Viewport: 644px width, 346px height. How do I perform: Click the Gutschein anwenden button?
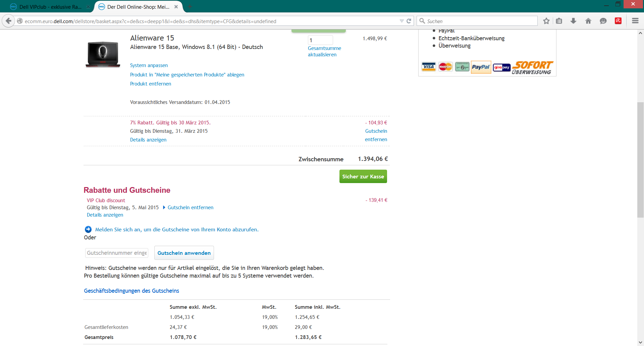pyautogui.click(x=184, y=253)
